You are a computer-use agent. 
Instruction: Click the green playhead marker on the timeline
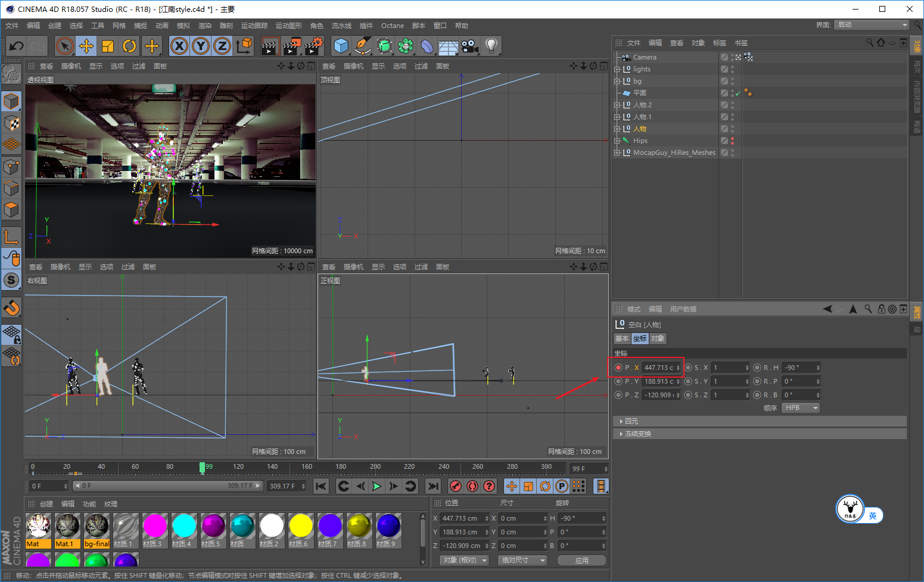(202, 468)
